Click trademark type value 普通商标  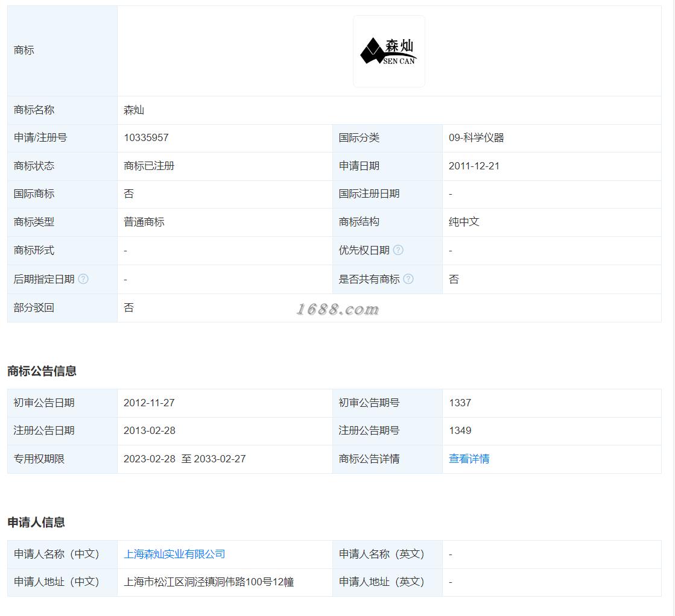[144, 222]
